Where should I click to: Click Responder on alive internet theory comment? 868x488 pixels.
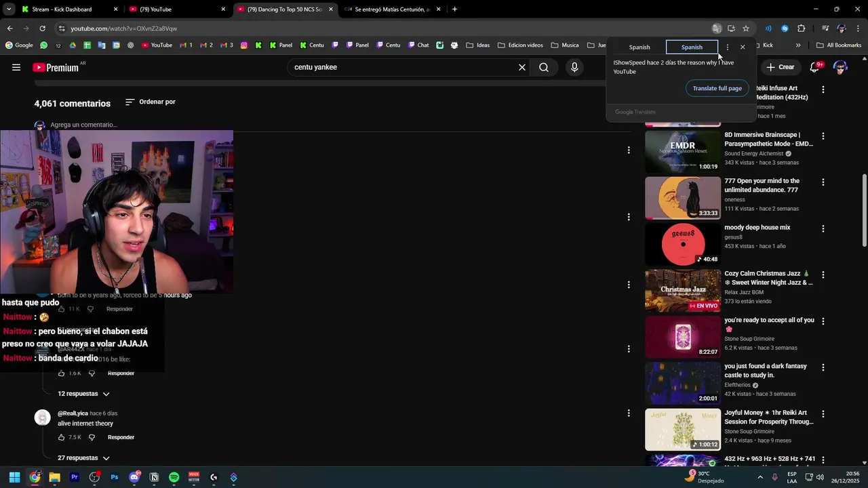[x=121, y=437]
